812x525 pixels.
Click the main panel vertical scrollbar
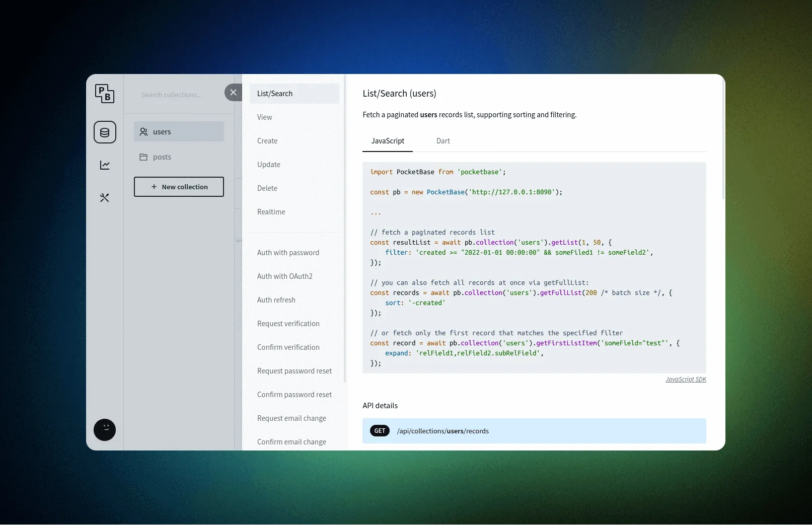[723, 138]
